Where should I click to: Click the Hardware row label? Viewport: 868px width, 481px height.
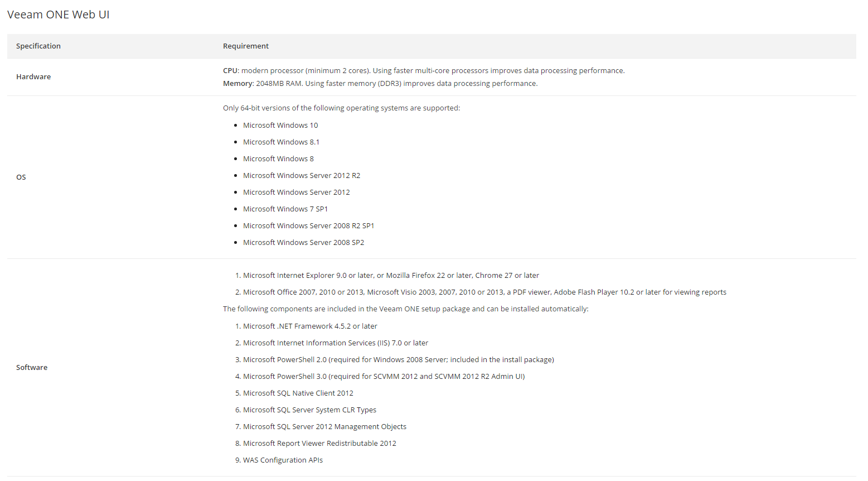(33, 77)
